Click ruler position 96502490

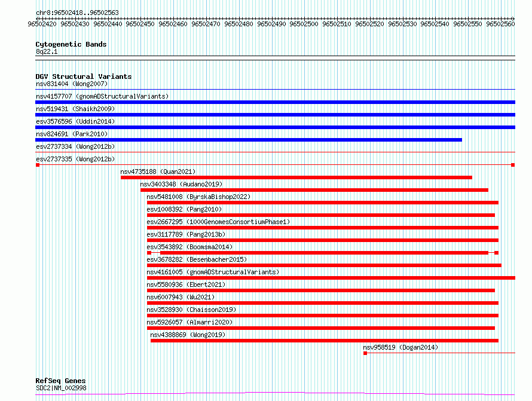tap(271, 24)
